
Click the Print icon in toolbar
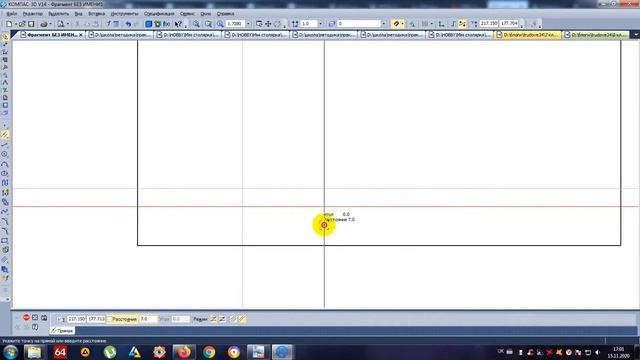pyautogui.click(x=44, y=24)
